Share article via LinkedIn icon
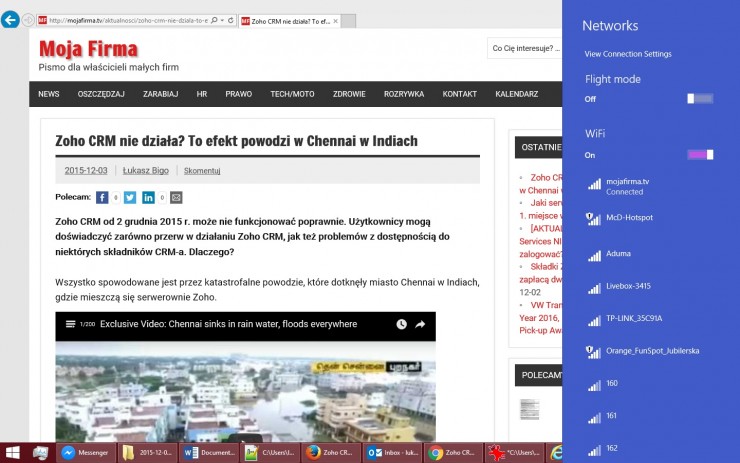 [x=148, y=197]
